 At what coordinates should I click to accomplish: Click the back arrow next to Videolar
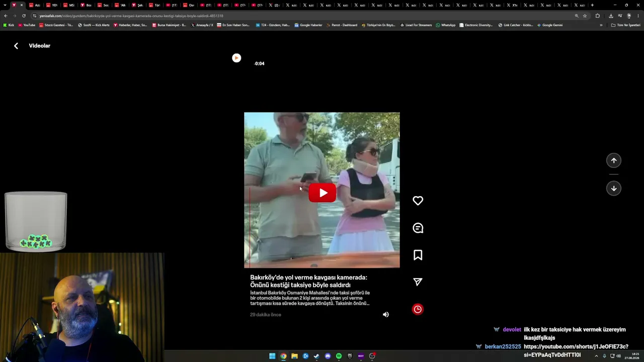pyautogui.click(x=16, y=46)
